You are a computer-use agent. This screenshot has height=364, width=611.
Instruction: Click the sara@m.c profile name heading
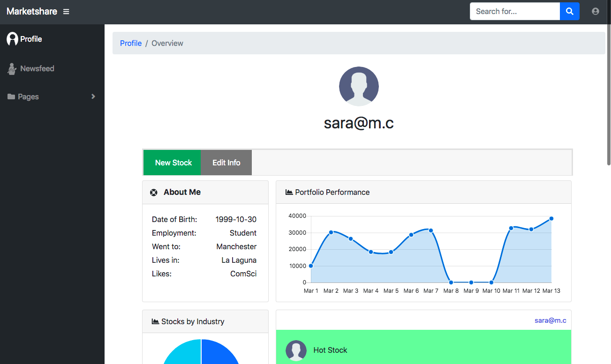pyautogui.click(x=359, y=123)
